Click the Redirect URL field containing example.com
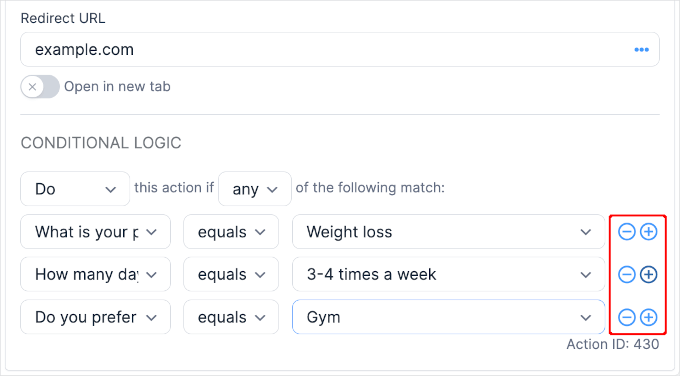The image size is (680, 376). click(x=340, y=49)
